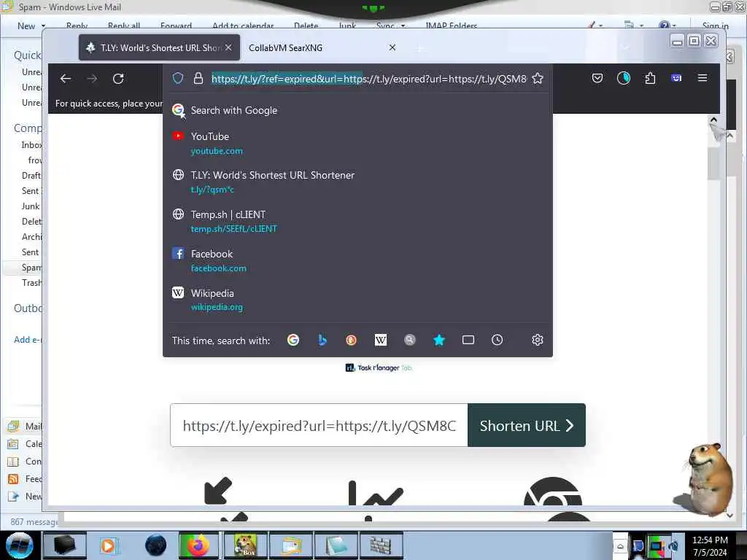
Task: Click Sign in in Windows Live Mail
Action: [715, 26]
